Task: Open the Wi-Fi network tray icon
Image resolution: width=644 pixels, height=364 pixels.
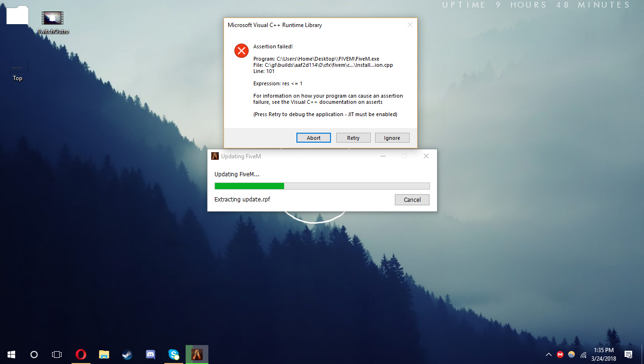Action: pyautogui.click(x=583, y=355)
